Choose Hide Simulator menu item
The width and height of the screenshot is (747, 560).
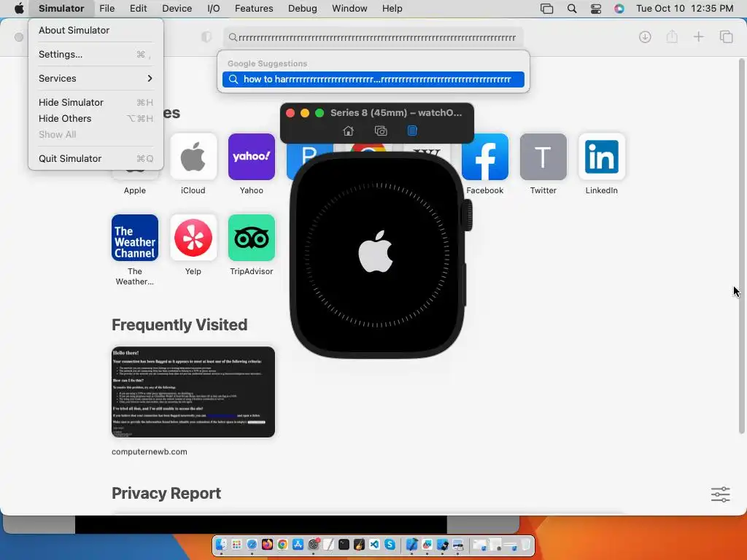[x=96, y=102]
